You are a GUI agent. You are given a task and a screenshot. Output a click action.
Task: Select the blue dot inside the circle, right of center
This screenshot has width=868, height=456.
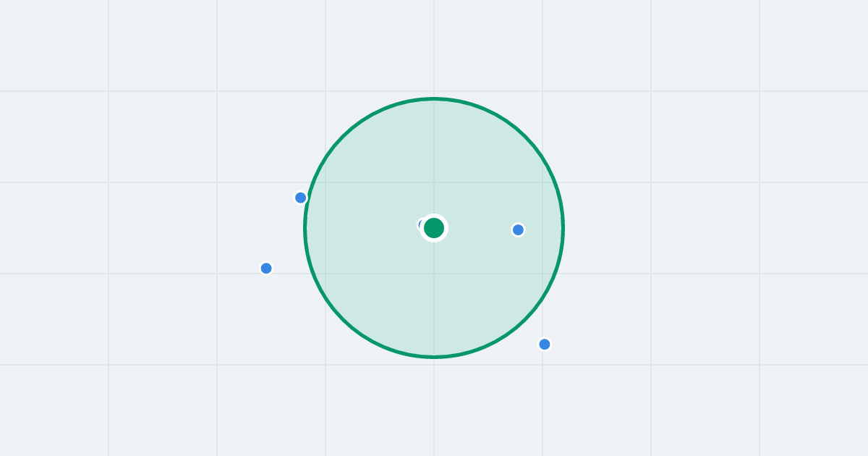tap(518, 230)
